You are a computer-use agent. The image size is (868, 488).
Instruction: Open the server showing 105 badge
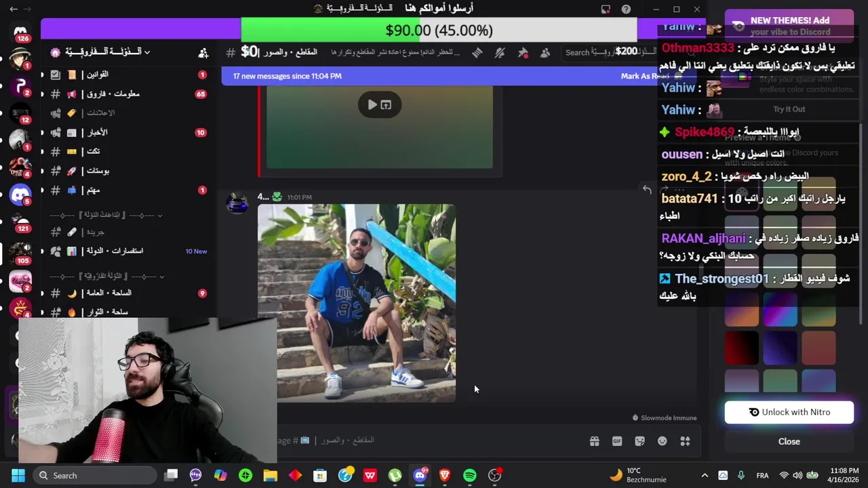pyautogui.click(x=20, y=252)
